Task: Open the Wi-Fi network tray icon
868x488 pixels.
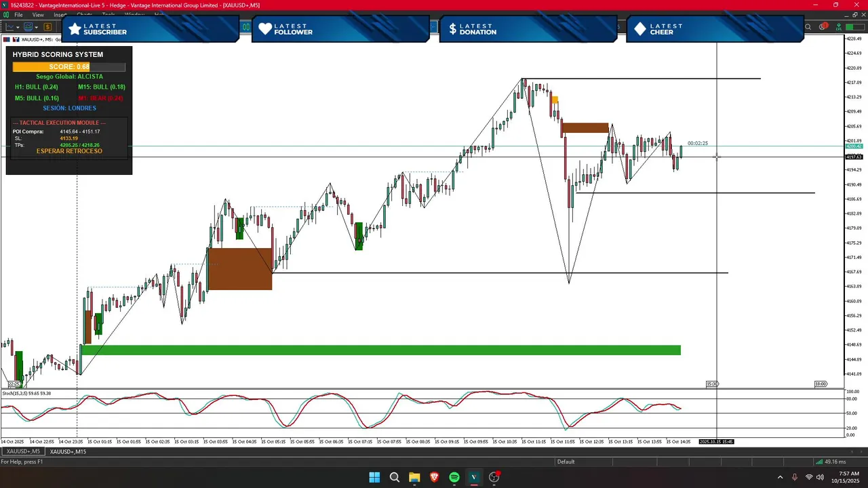Action: click(809, 477)
